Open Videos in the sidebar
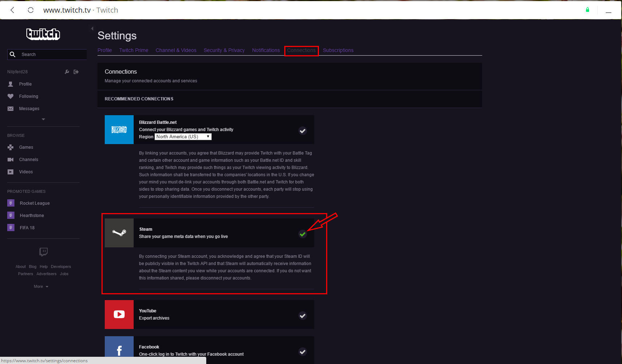 [26, 172]
